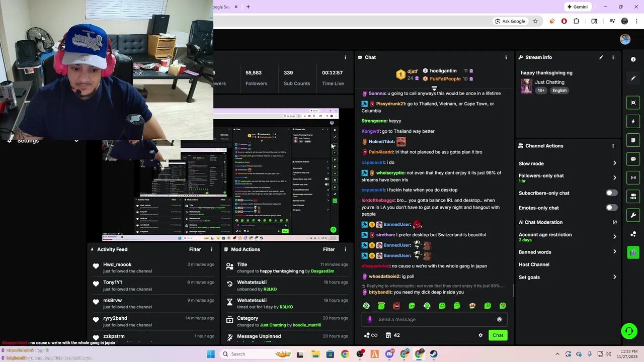This screenshot has height=362, width=644.
Task: Click the Send a message input field
Action: click(x=434, y=319)
